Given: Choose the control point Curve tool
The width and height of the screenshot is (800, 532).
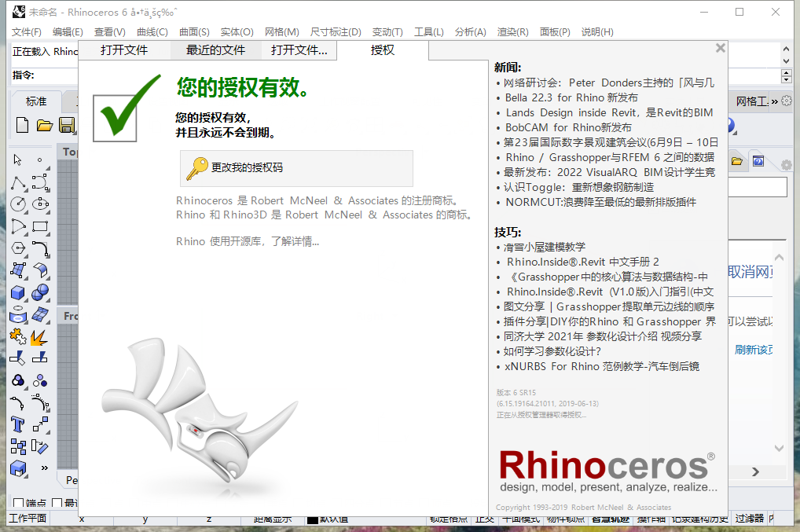Looking at the screenshot, I should tap(40, 182).
